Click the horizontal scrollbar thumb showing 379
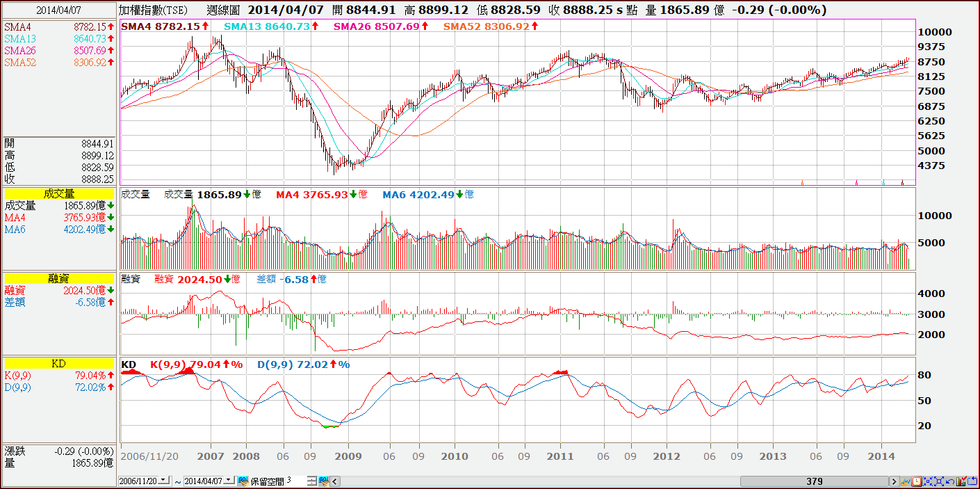This screenshot has width=980, height=489. (x=815, y=481)
